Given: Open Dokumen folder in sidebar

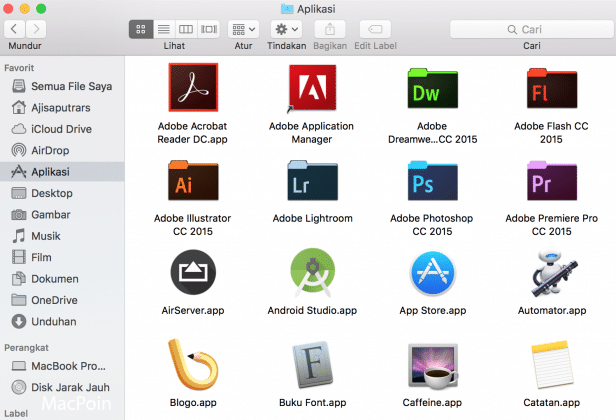Looking at the screenshot, I should (62, 279).
